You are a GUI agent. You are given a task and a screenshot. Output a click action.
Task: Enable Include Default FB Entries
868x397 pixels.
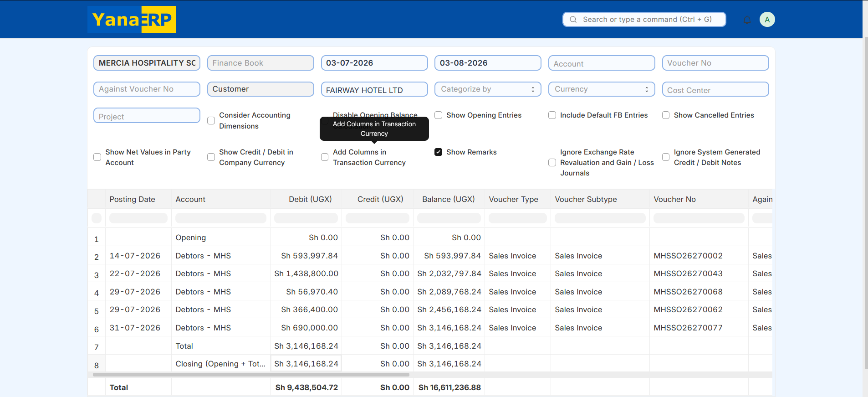coord(552,115)
